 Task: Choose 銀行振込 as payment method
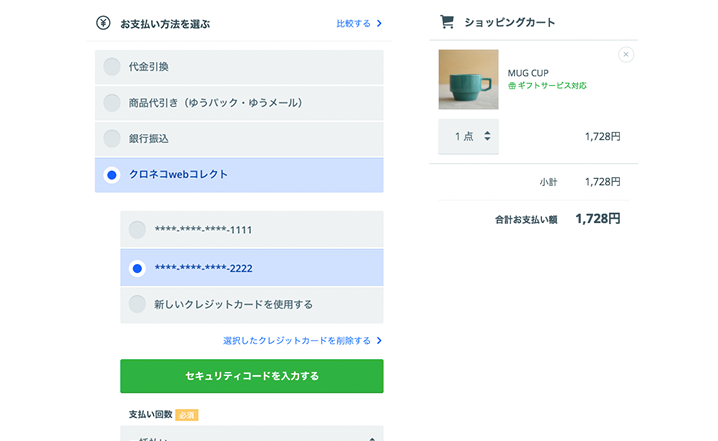tap(112, 139)
